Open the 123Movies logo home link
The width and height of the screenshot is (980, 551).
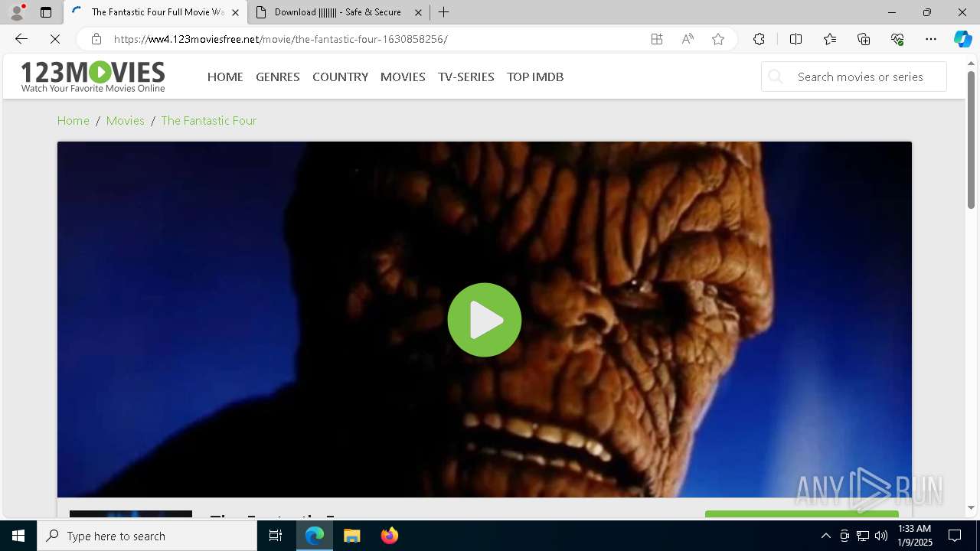click(x=93, y=77)
